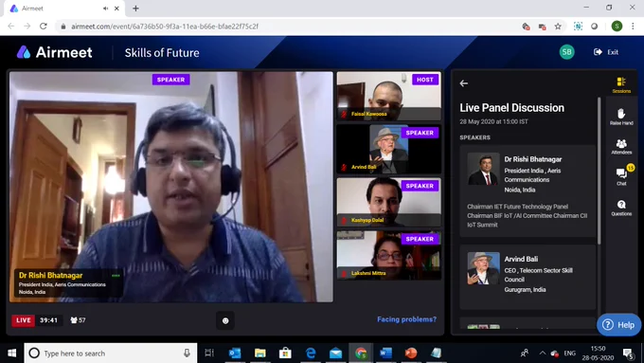The height and width of the screenshot is (363, 644).
Task: Open the emoji reaction button
Action: (225, 320)
